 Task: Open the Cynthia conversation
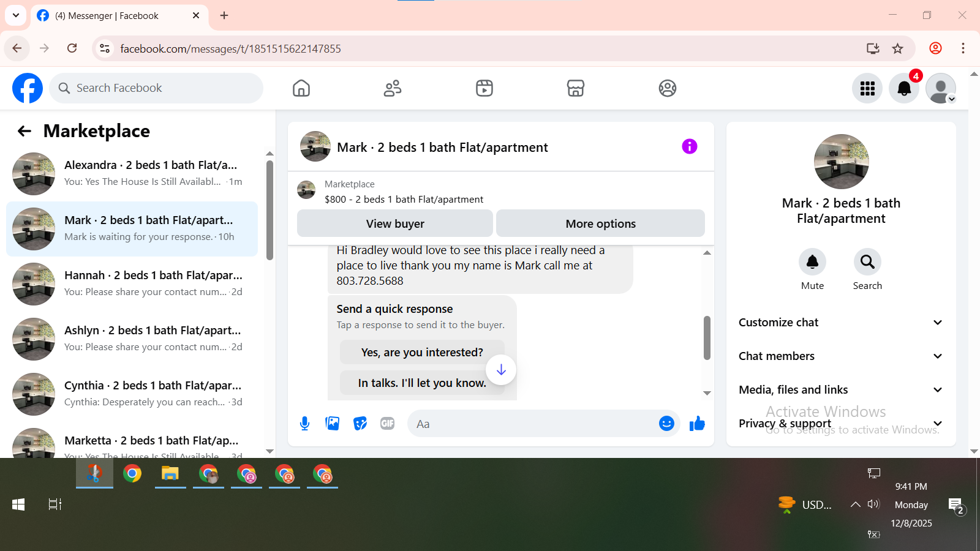pos(132,394)
